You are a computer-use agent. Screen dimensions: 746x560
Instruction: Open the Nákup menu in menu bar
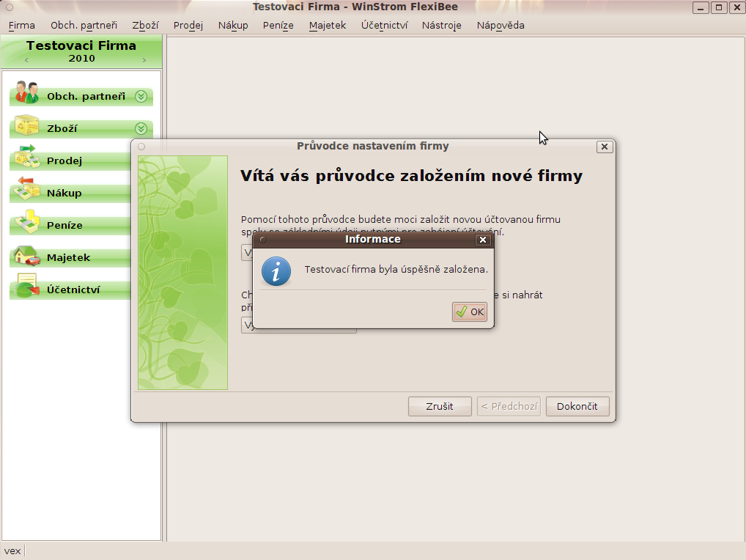tap(233, 25)
